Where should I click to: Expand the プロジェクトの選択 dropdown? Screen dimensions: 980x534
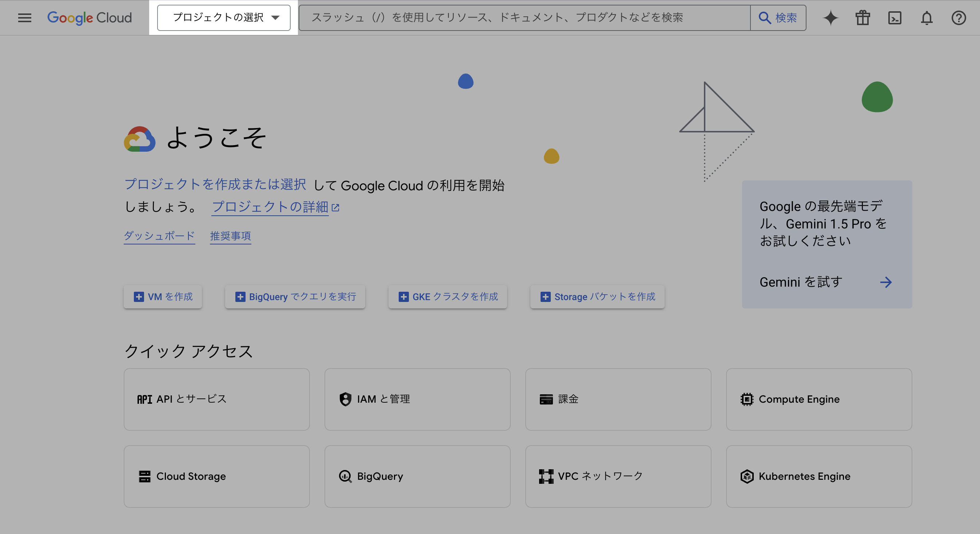224,18
